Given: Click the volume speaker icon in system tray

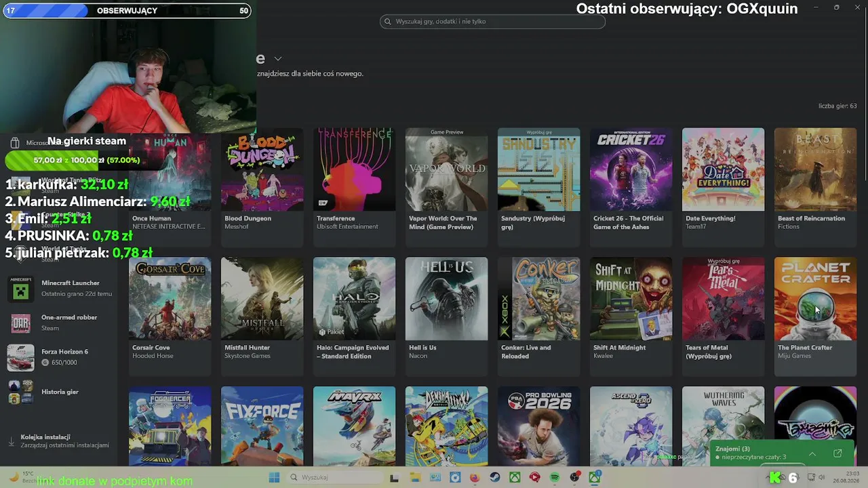Looking at the screenshot, I should tap(822, 478).
